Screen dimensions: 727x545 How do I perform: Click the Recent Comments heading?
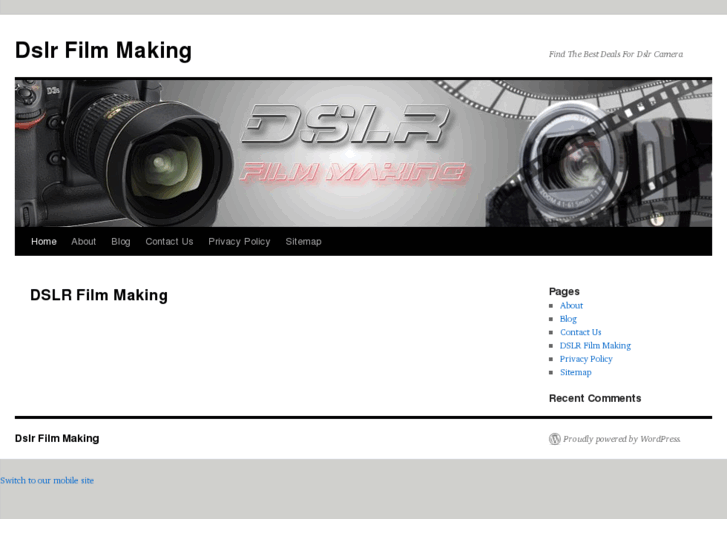click(x=595, y=398)
